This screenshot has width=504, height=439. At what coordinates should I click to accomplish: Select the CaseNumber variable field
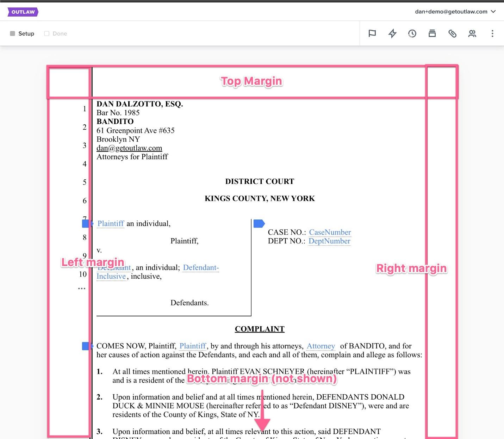tap(330, 232)
